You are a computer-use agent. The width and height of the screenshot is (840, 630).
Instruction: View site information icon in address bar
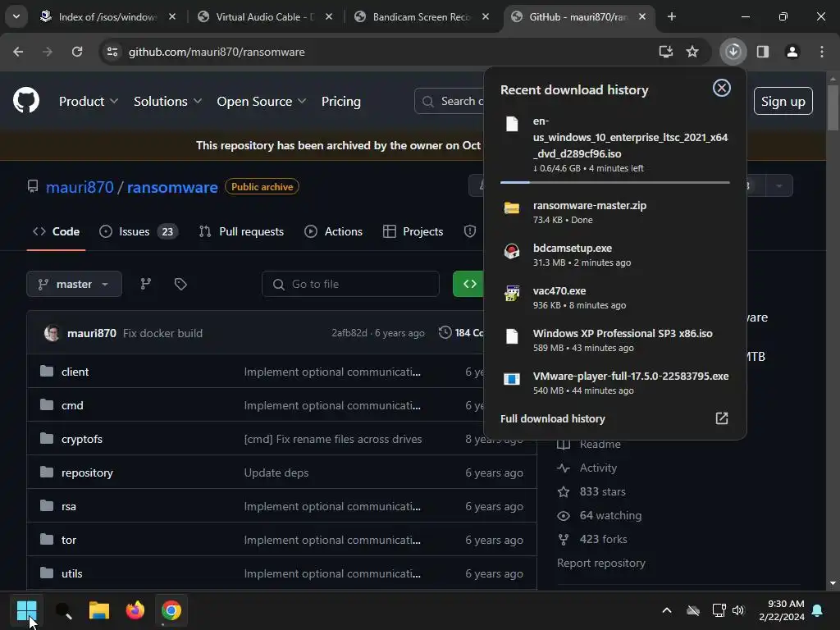pos(112,52)
